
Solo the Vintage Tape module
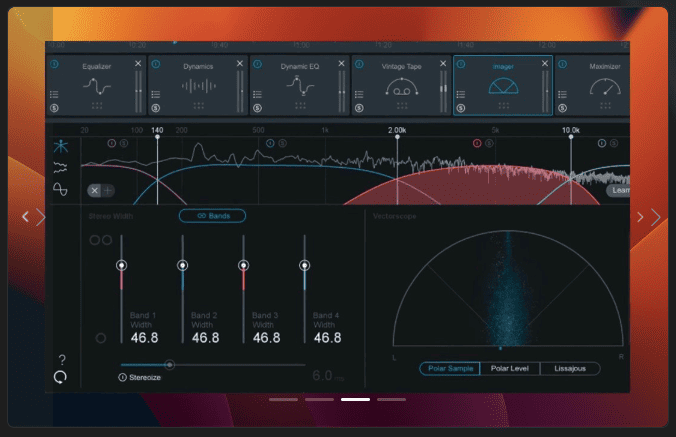pyautogui.click(x=359, y=108)
